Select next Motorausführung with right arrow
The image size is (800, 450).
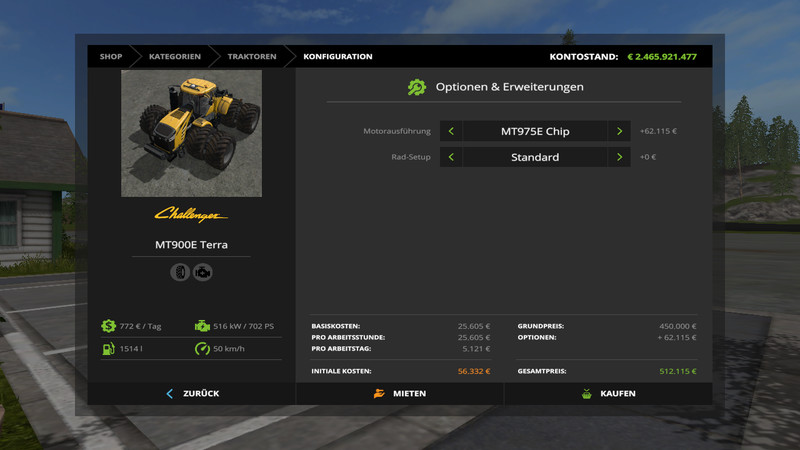click(619, 131)
